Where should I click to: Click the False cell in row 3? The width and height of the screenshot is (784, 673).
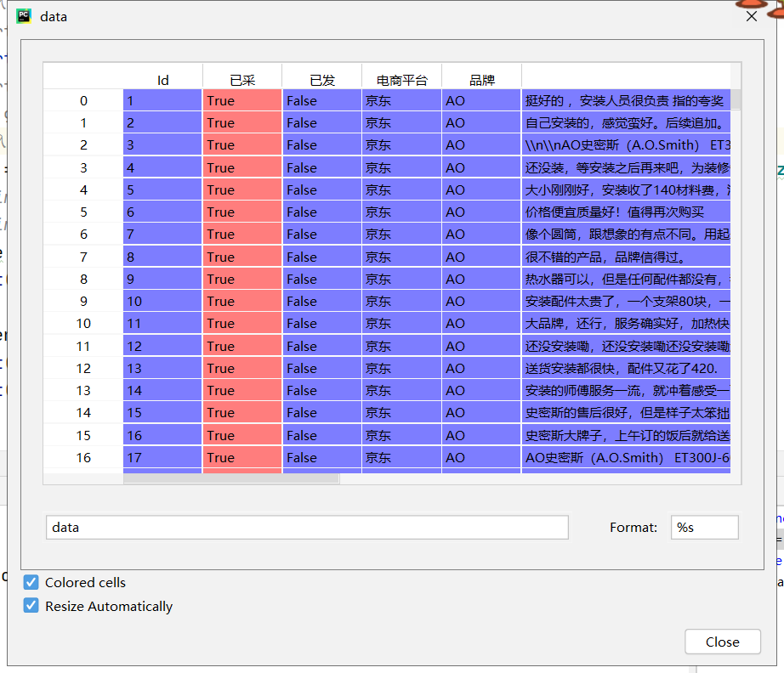click(x=322, y=167)
